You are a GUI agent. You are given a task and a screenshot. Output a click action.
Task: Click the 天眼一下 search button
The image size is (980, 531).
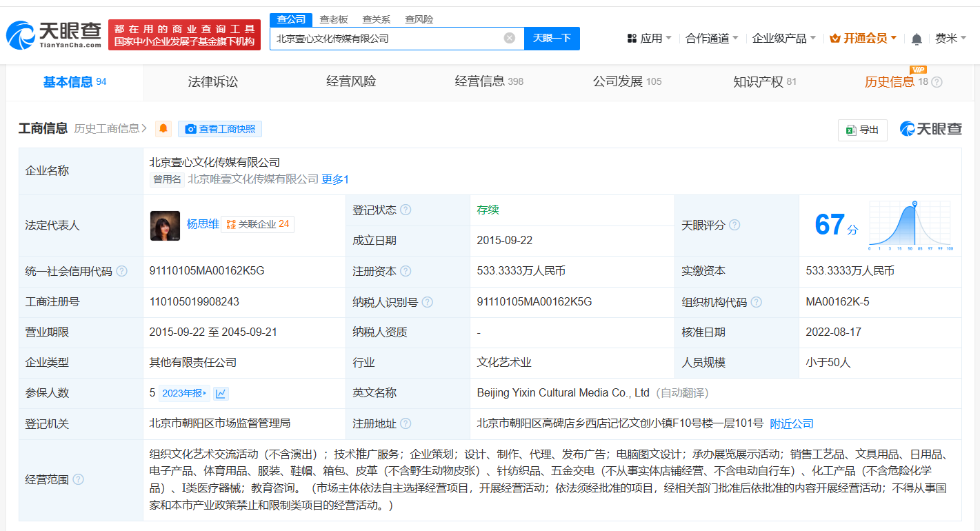click(x=552, y=38)
